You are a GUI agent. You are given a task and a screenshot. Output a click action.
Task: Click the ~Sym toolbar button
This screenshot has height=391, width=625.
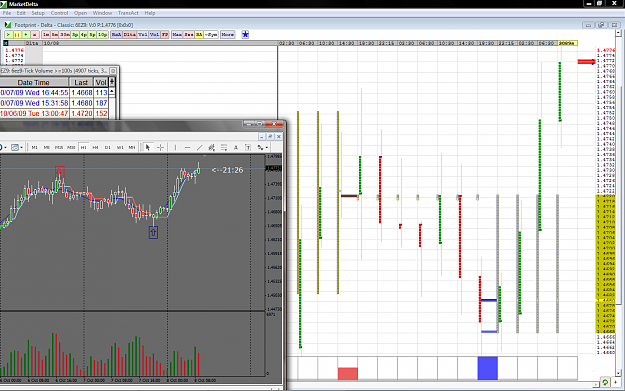(211, 35)
